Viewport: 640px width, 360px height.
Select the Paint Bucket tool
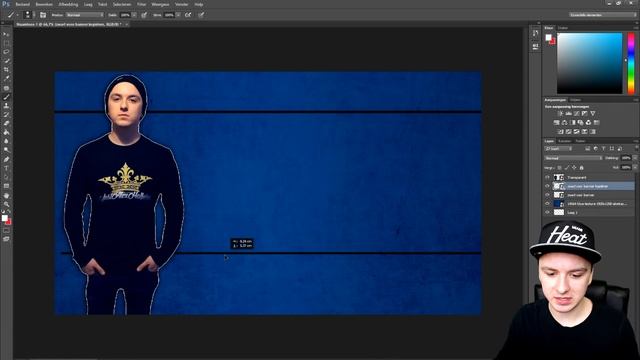[x=6, y=132]
